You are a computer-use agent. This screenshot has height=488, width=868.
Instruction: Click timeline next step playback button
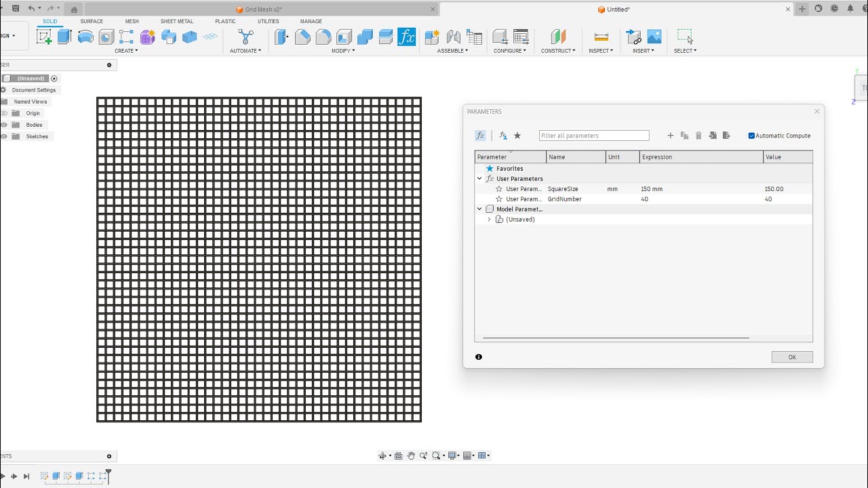(x=14, y=476)
